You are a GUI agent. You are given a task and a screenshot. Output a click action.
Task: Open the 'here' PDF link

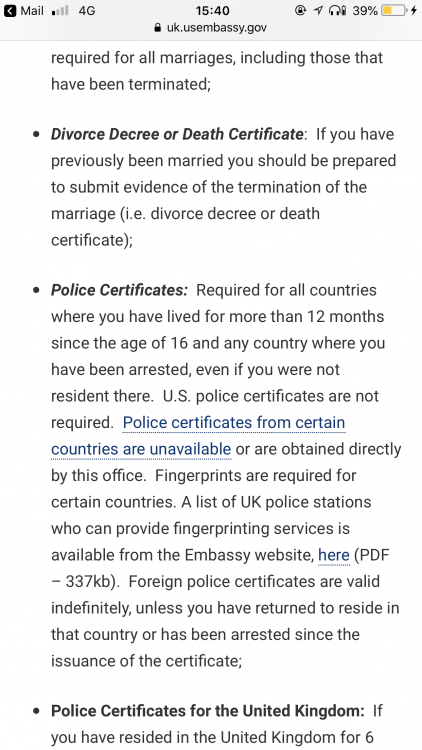[333, 555]
